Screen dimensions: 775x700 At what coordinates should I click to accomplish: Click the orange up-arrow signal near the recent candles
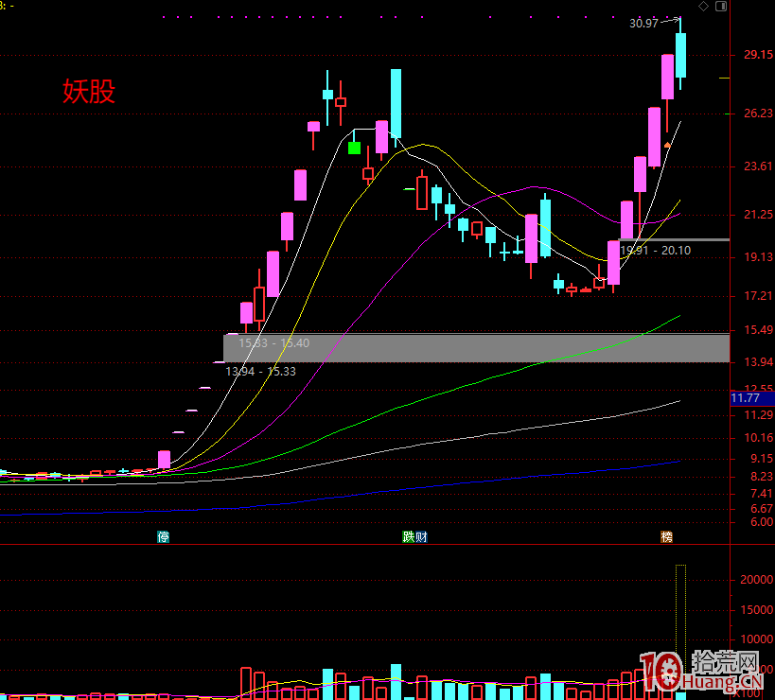pos(667,145)
